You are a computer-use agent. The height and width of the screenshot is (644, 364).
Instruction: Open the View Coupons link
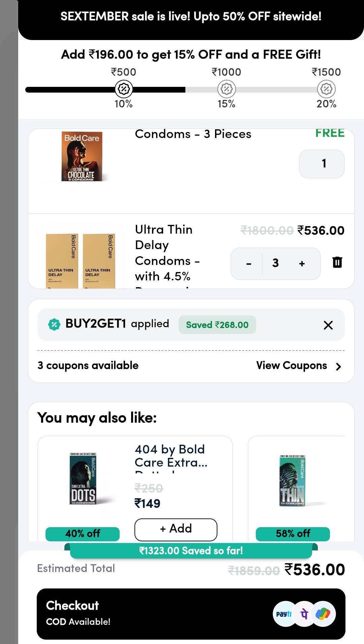coord(292,366)
